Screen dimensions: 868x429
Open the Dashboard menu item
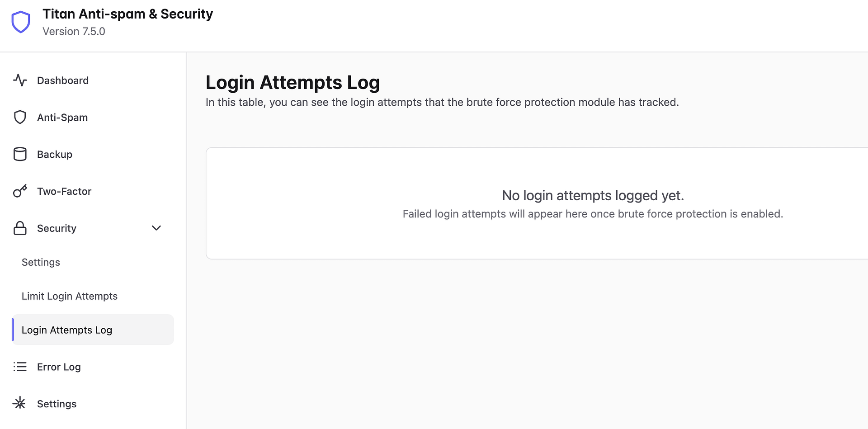(63, 80)
